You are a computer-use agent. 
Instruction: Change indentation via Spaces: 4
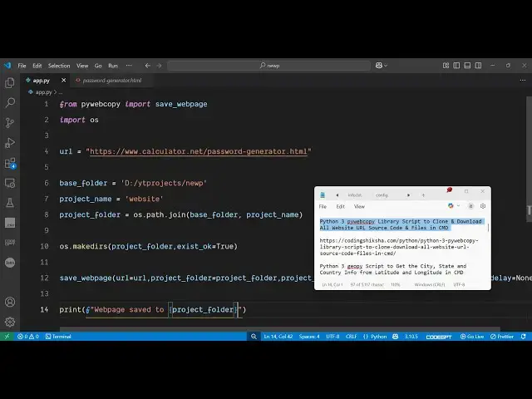[x=309, y=337]
